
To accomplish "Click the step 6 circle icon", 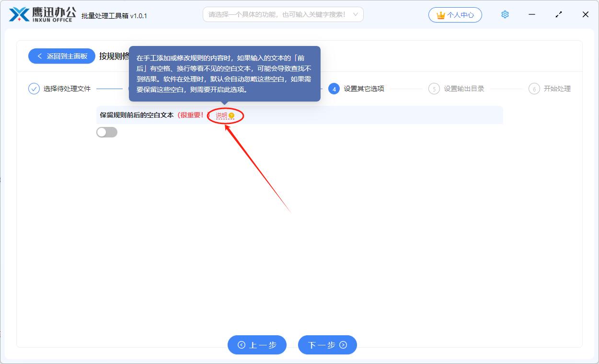I will (534, 89).
